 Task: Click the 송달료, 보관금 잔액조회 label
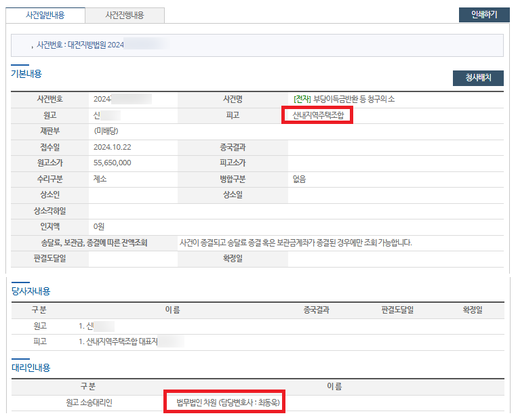94,243
